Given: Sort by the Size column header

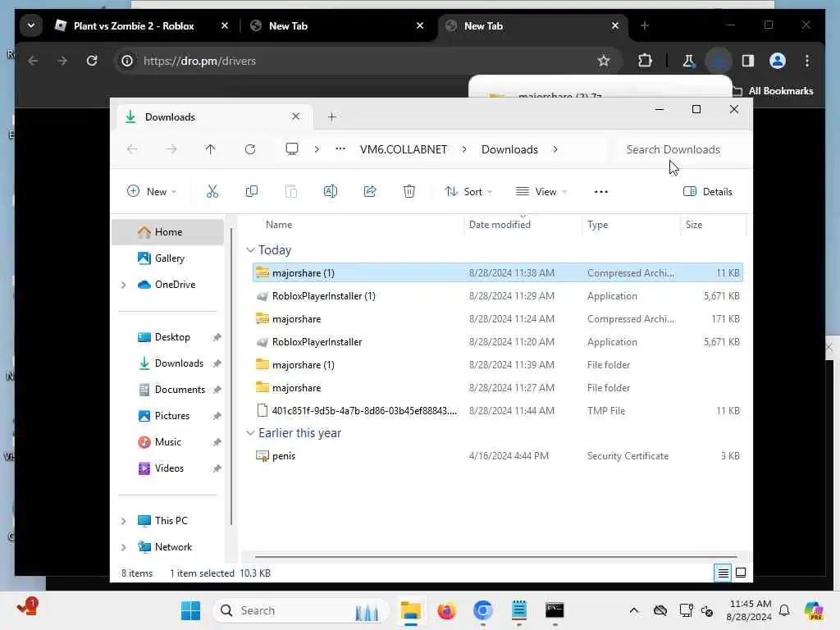Looking at the screenshot, I should click(694, 225).
